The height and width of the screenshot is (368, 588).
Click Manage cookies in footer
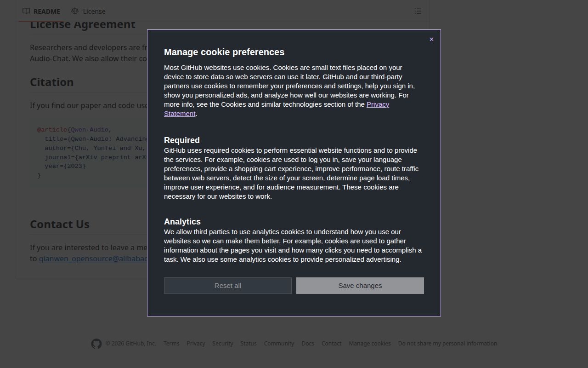pos(370,344)
